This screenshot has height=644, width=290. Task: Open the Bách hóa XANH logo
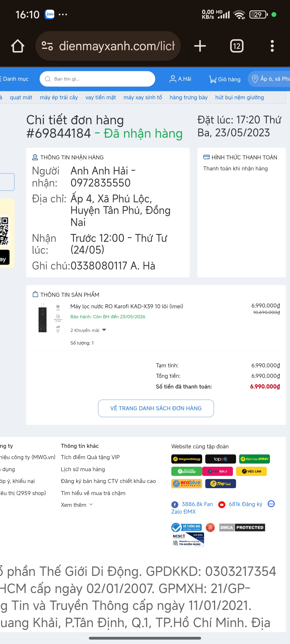point(254,459)
